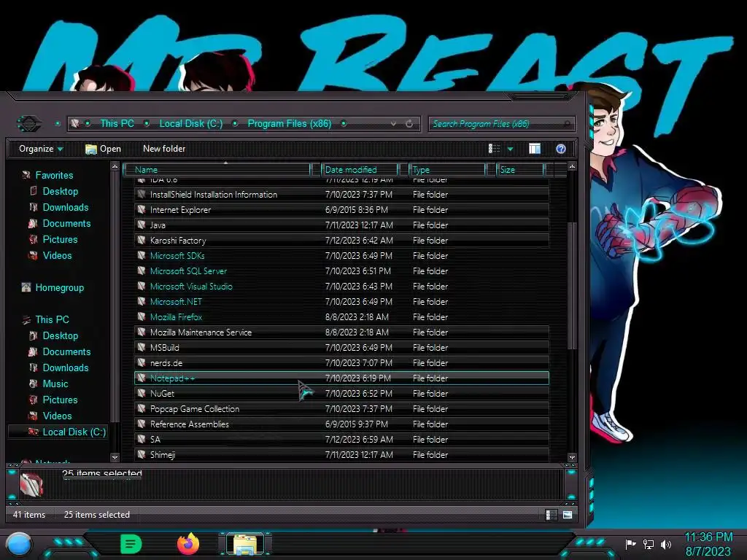Click the Search Program Files (x86) field

[501, 124]
